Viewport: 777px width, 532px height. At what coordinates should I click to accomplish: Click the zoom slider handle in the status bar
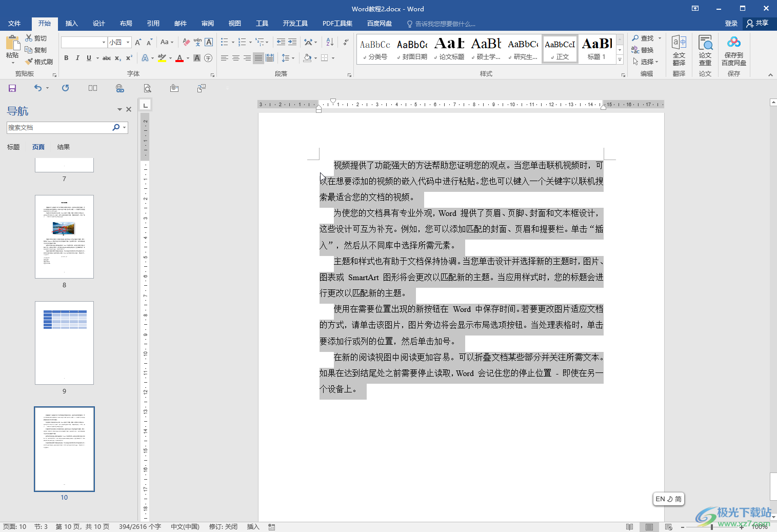tap(712, 527)
